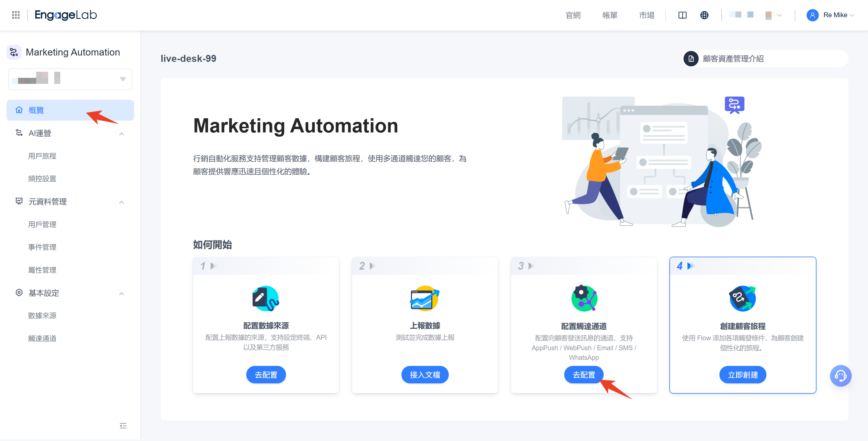Click the live-desk-99 project title

pyautogui.click(x=188, y=58)
